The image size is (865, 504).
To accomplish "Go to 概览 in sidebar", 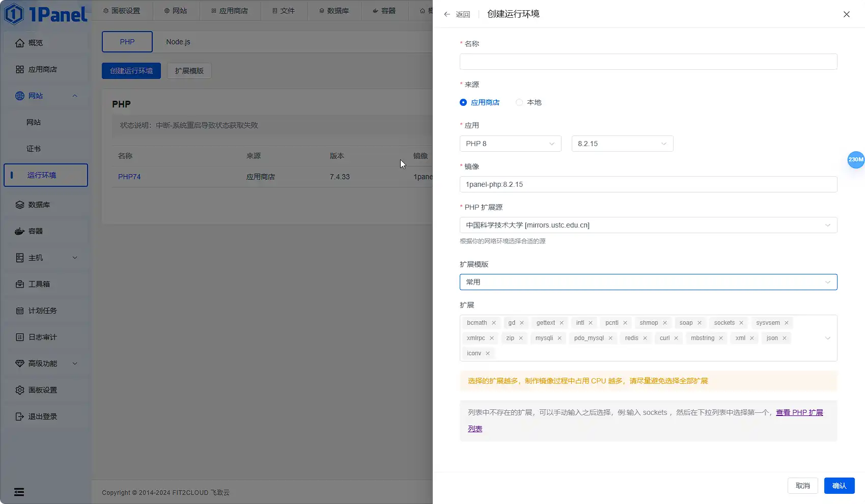I will 46,43.
